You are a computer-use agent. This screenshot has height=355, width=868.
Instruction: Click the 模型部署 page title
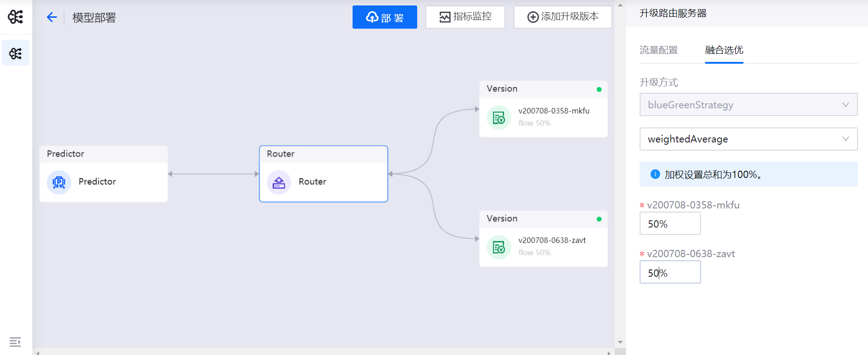click(94, 18)
